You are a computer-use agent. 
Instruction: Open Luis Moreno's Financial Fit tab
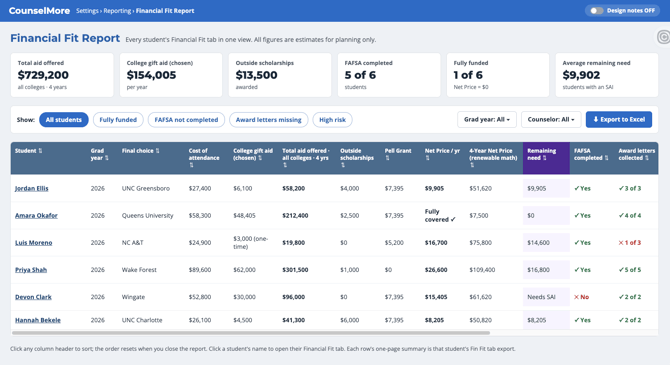pos(34,243)
